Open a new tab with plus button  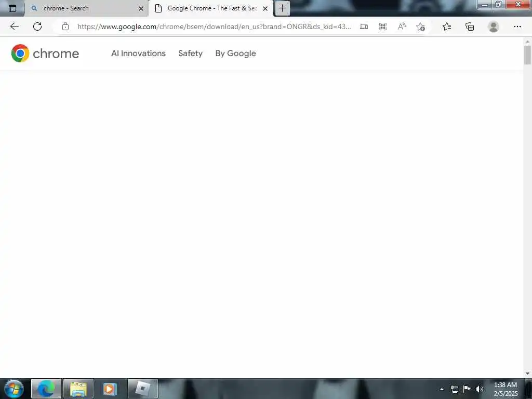coord(282,8)
